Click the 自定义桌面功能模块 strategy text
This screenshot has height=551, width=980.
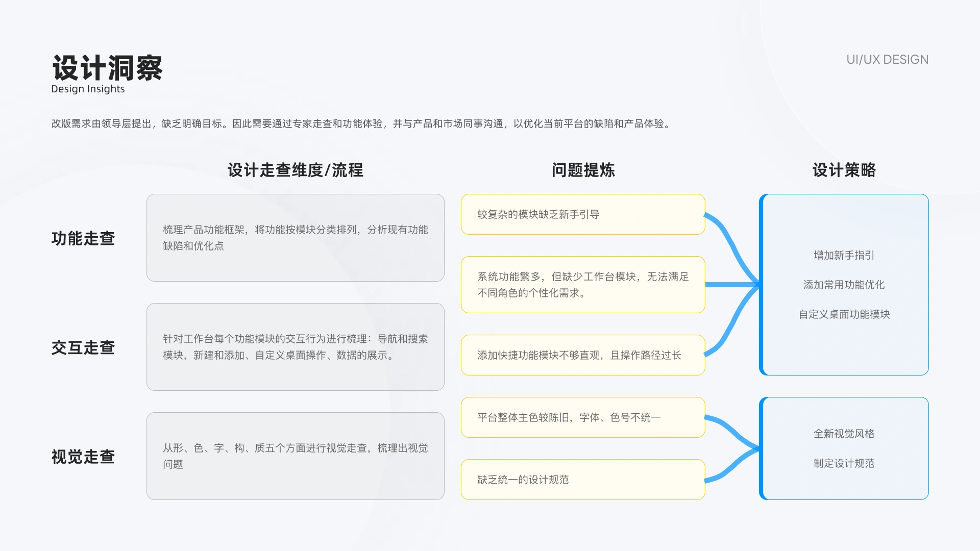pos(844,314)
